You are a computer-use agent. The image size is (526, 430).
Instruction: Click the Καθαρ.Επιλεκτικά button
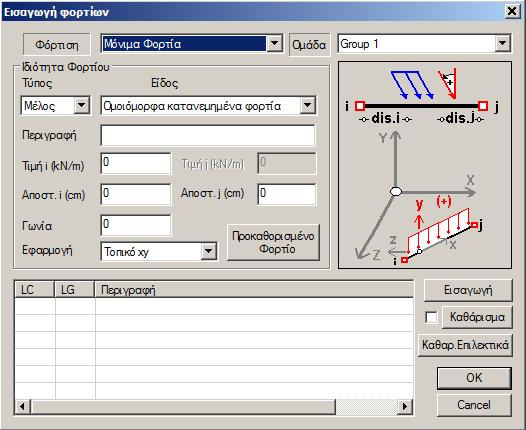click(x=465, y=345)
